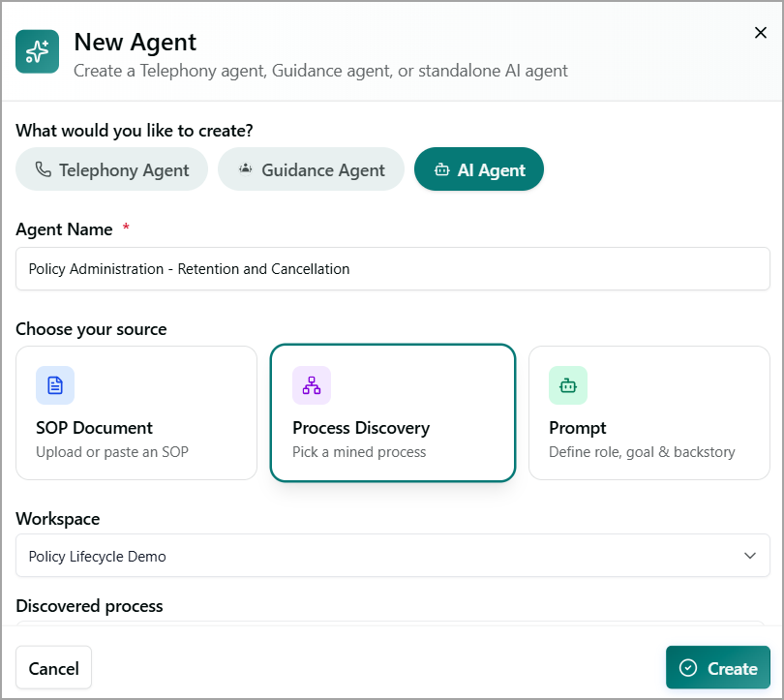Choose the Prompt source card
784x700 pixels.
pyautogui.click(x=649, y=413)
